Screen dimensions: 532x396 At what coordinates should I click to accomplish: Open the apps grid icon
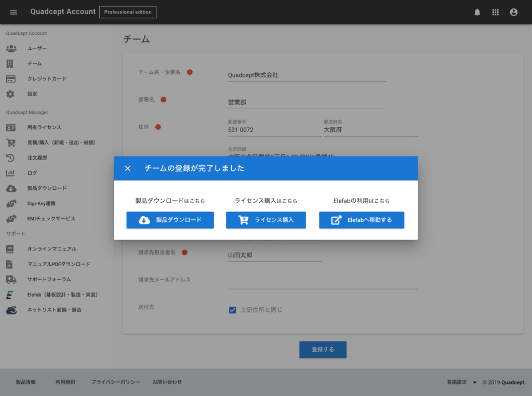tap(495, 12)
